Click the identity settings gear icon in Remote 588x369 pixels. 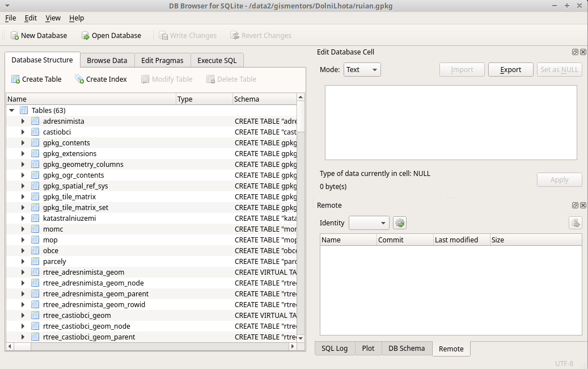[400, 223]
